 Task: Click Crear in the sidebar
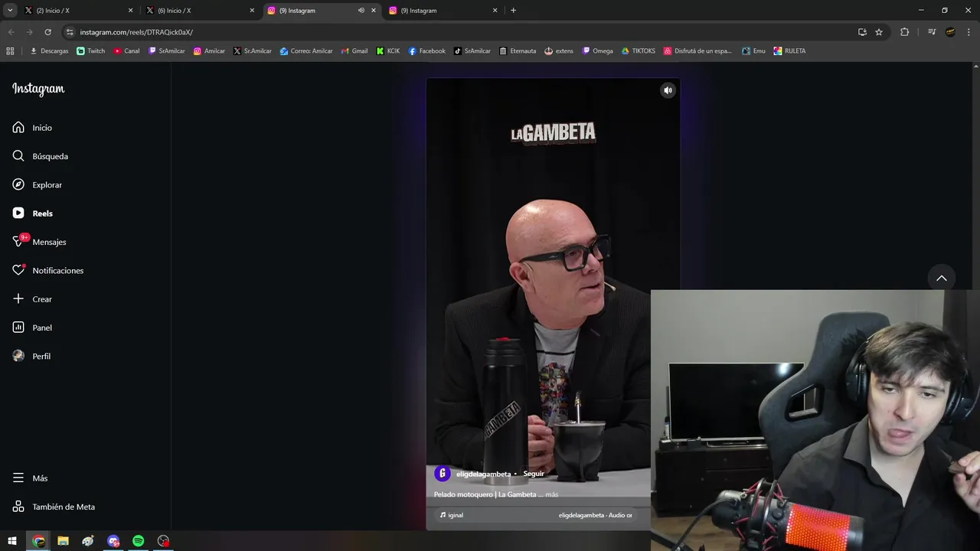coord(32,299)
